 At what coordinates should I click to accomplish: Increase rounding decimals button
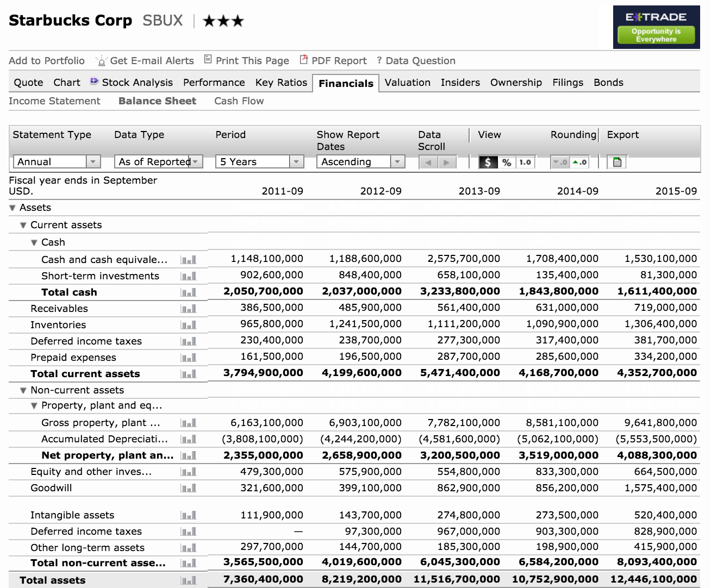579,162
